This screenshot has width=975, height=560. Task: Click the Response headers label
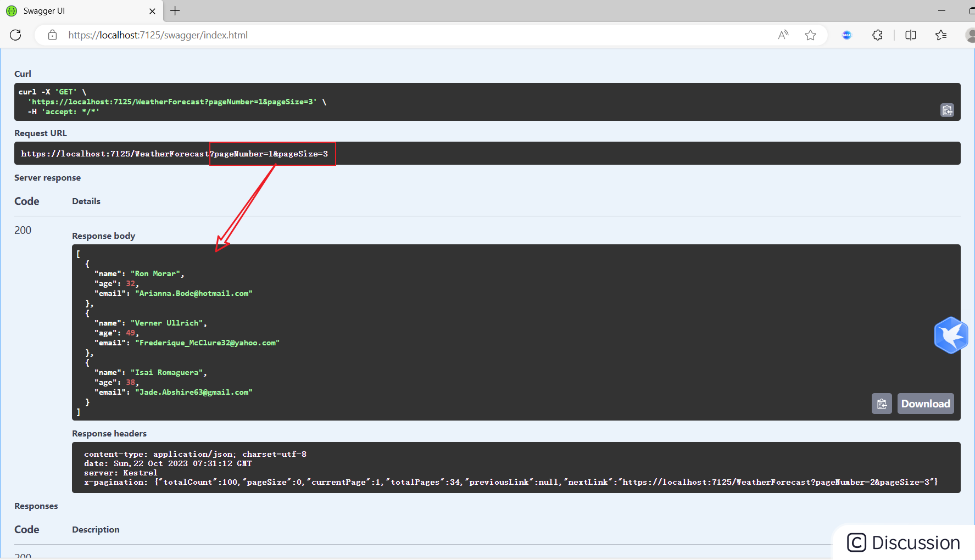(109, 433)
